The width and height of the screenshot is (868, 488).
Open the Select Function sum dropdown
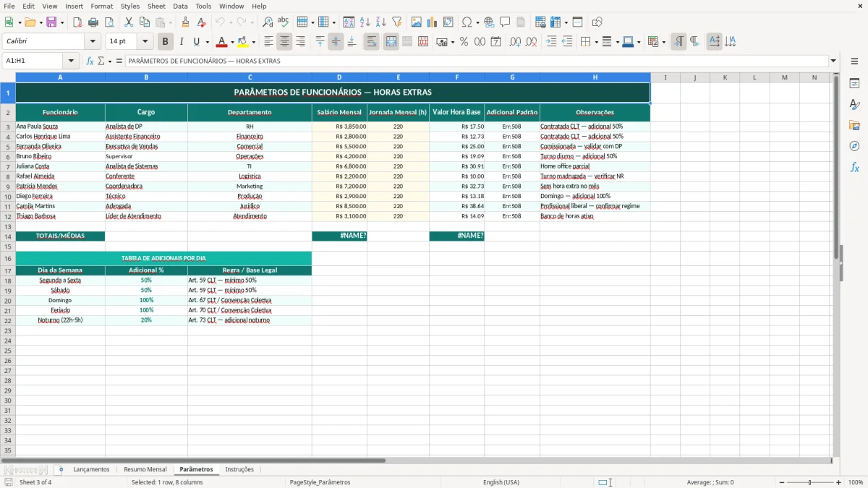[x=109, y=61]
